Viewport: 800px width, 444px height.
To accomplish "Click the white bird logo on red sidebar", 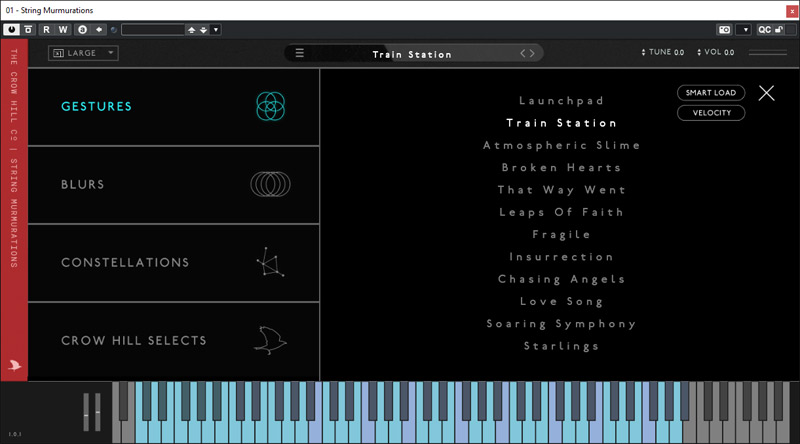I will [x=14, y=365].
